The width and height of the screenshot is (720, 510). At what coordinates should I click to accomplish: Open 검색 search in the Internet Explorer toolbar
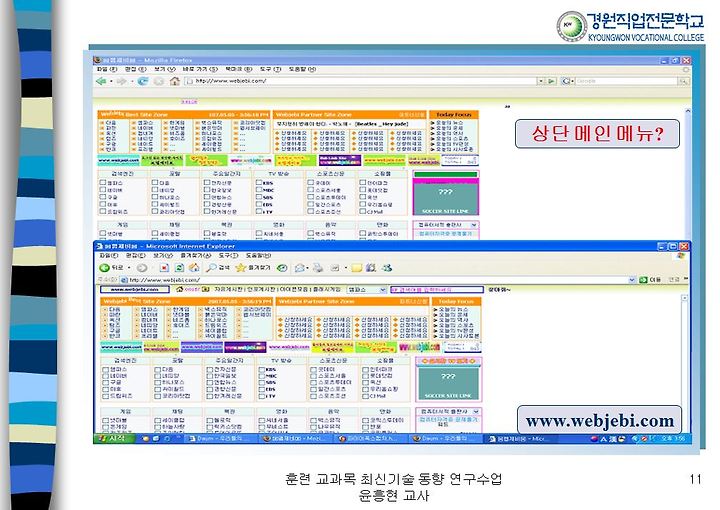[x=218, y=268]
